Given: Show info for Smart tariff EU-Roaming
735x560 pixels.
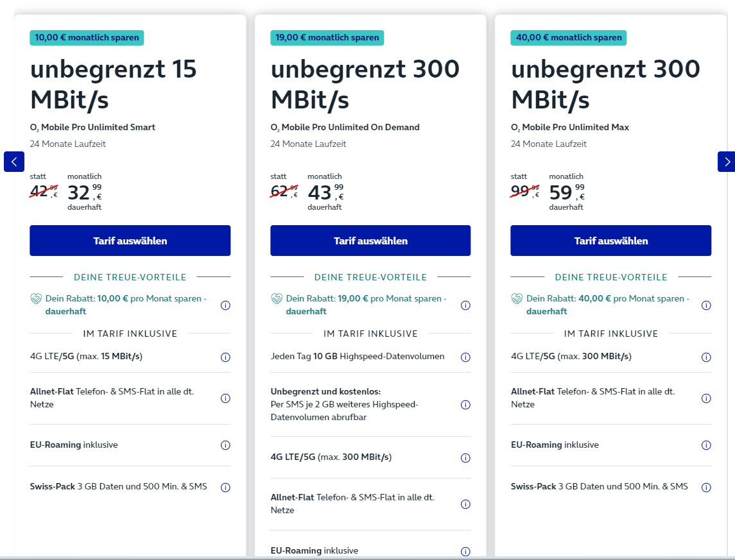Looking at the screenshot, I should (225, 445).
